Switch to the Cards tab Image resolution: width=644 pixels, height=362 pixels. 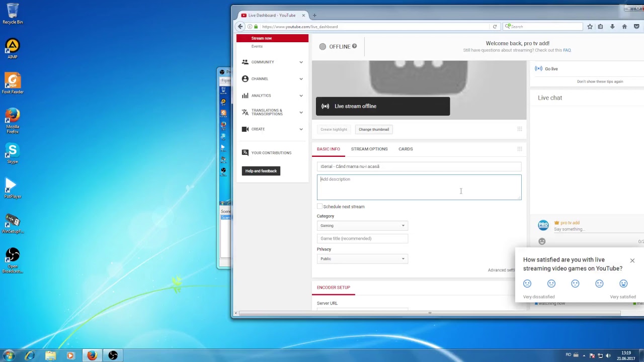tap(406, 149)
